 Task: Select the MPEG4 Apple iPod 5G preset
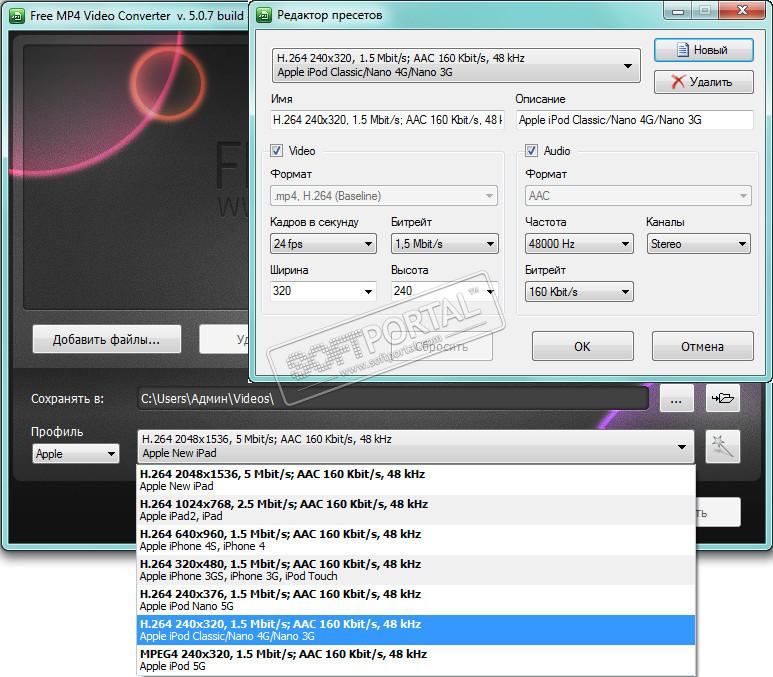[416, 660]
